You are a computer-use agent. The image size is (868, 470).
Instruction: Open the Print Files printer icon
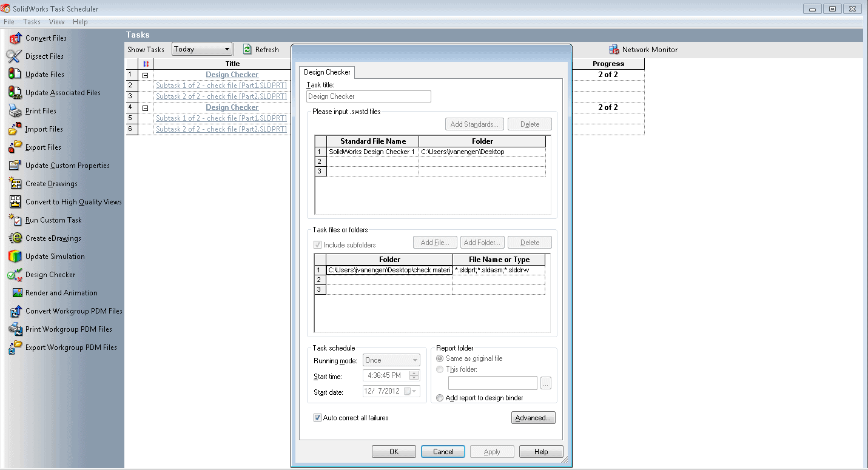point(15,111)
